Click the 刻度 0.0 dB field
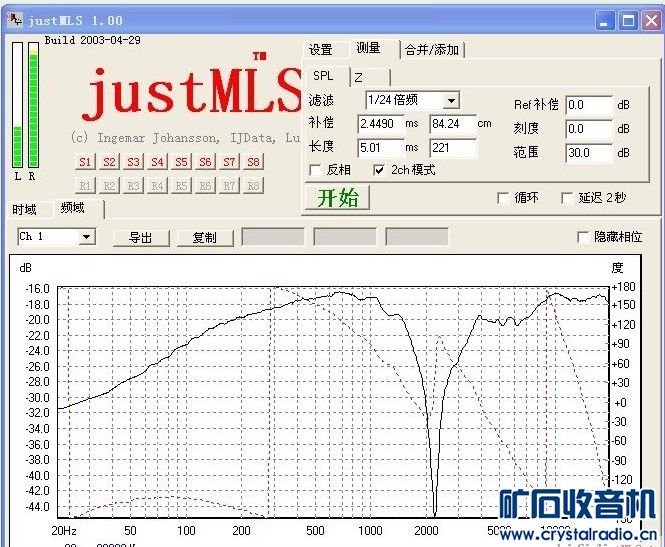665x547 pixels. (589, 129)
